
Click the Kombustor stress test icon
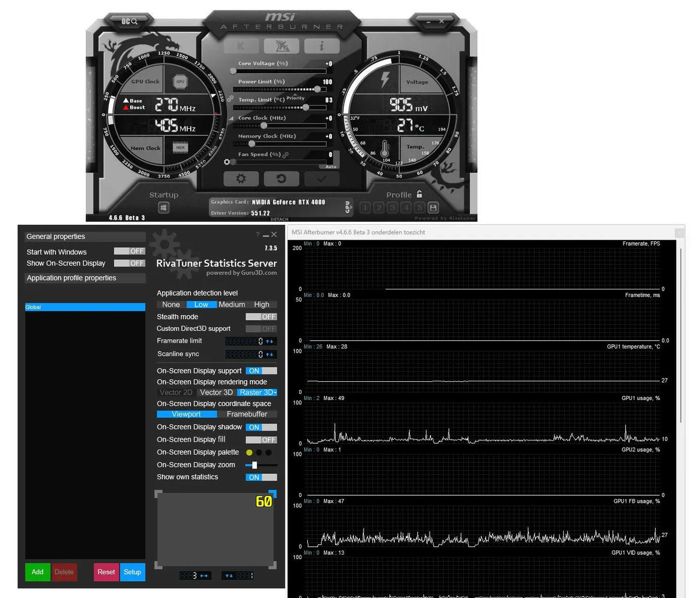[x=241, y=46]
